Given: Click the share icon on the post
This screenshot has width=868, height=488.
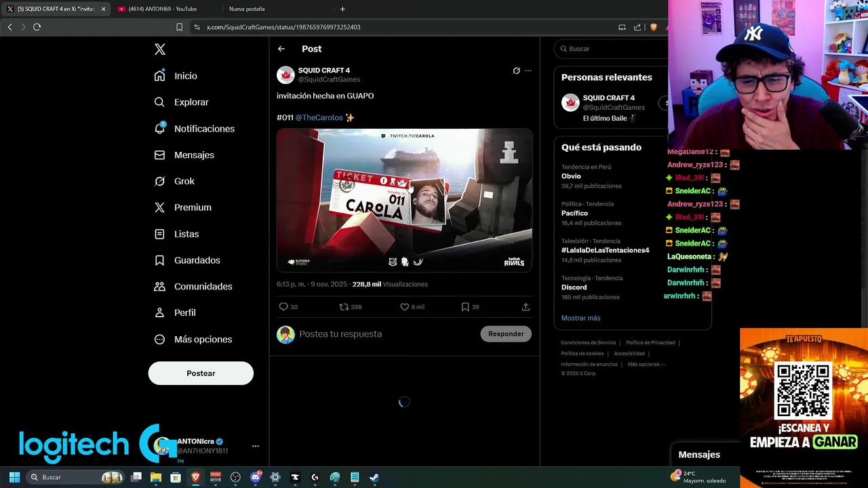Looking at the screenshot, I should tap(526, 307).
